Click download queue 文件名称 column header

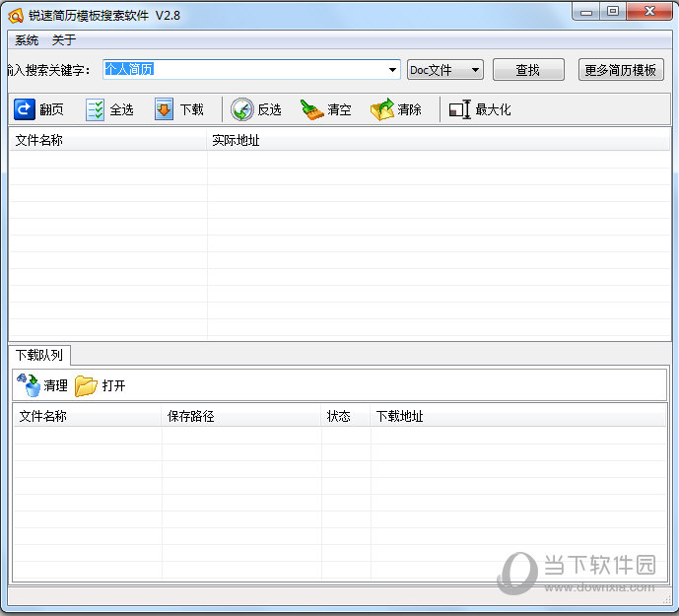(88, 416)
